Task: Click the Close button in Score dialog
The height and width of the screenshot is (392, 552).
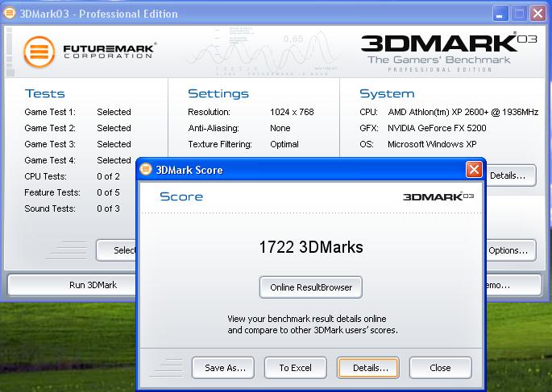Action: 441,368
